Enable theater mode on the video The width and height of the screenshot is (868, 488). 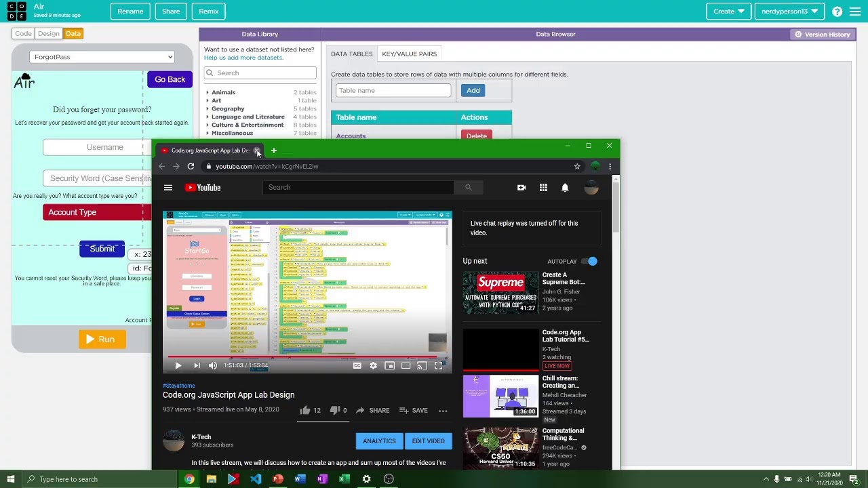(406, 366)
